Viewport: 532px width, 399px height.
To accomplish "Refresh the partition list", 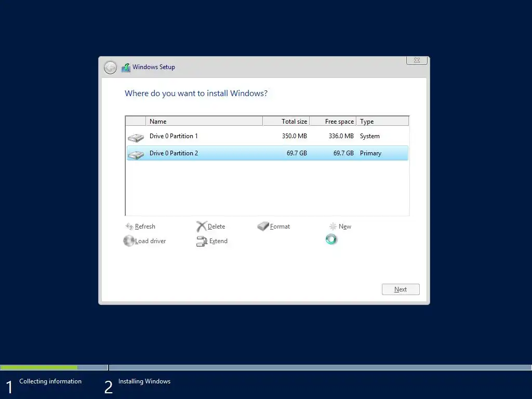I will [145, 227].
